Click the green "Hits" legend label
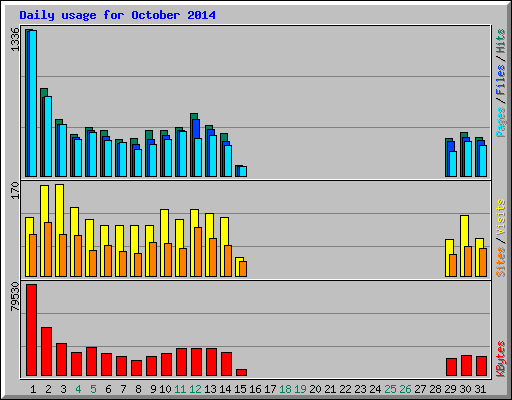The width and height of the screenshot is (512, 400). pos(501,41)
